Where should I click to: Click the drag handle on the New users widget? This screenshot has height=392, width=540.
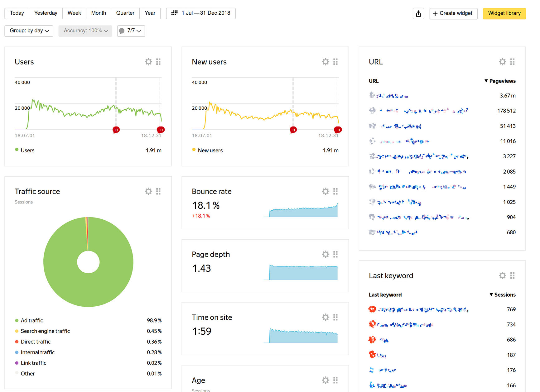pos(336,61)
